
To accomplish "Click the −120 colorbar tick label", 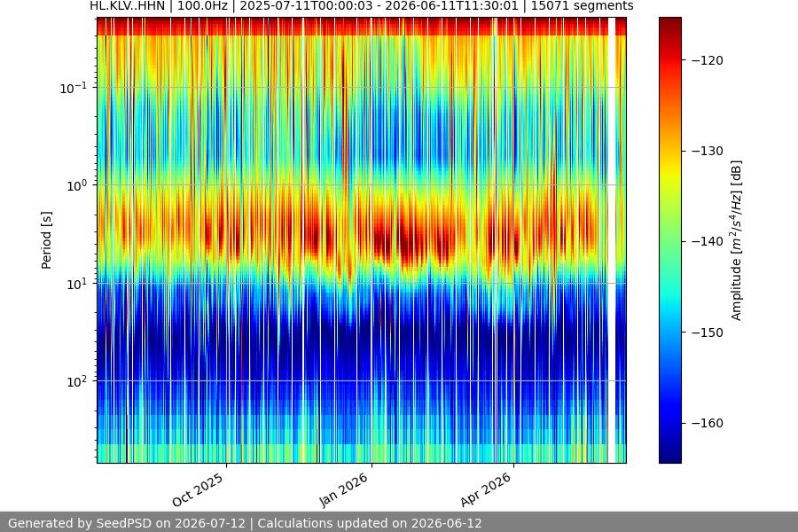I will coord(708,60).
